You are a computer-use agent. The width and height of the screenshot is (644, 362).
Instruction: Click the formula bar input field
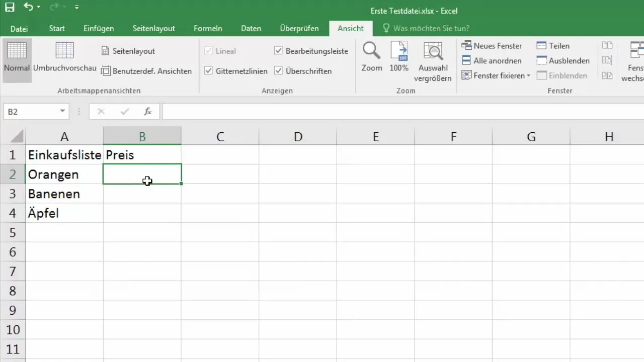[403, 112]
